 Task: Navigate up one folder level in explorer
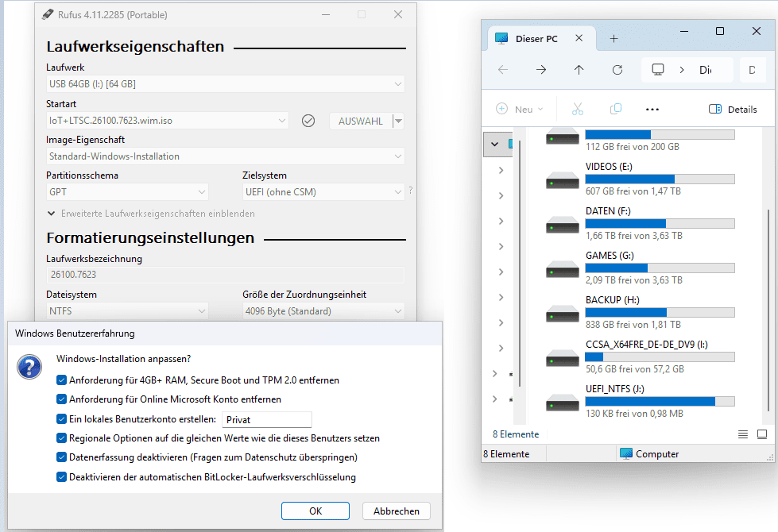[x=579, y=70]
